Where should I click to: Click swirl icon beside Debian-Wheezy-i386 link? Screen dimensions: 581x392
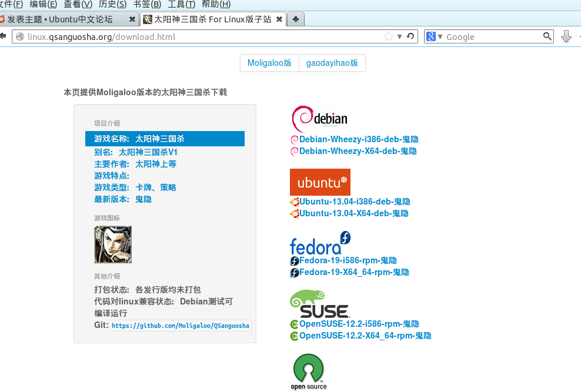pyautogui.click(x=295, y=139)
